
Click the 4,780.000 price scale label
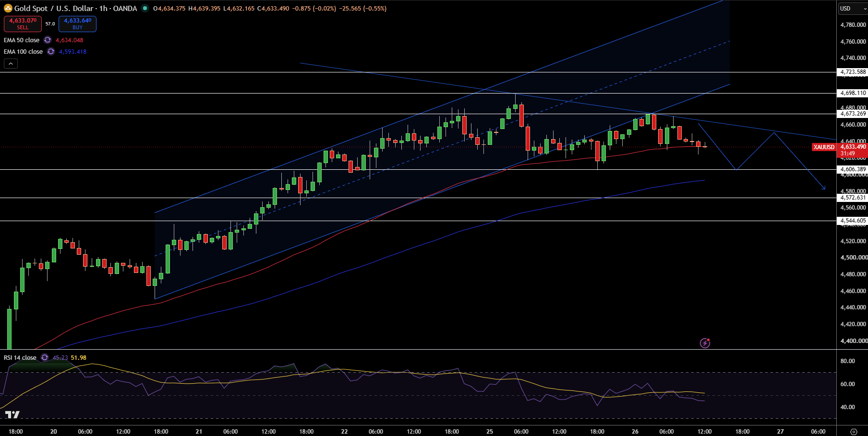click(x=853, y=25)
